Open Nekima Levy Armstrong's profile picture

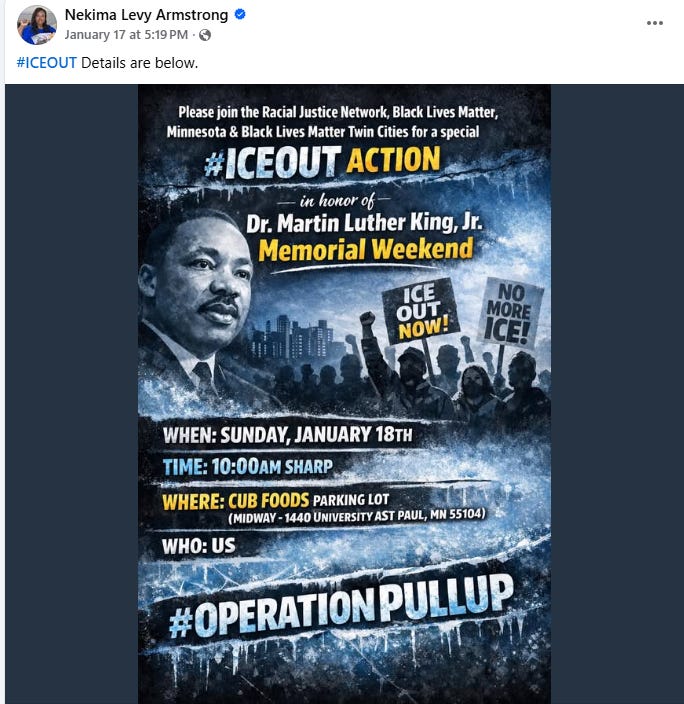tap(37, 25)
